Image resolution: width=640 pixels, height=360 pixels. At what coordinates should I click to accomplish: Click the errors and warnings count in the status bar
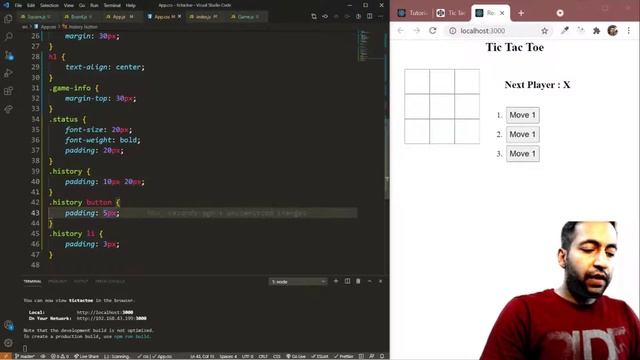click(x=60, y=356)
